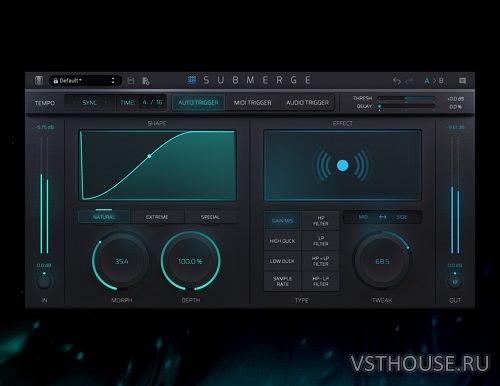Click the Submerge logo grid icon

tap(192, 80)
